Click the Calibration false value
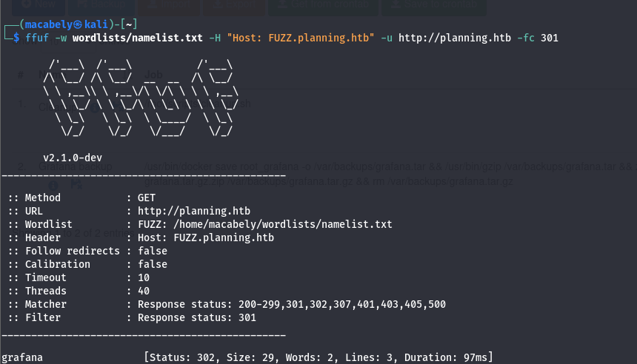This screenshot has height=364, width=637. pyautogui.click(x=152, y=264)
